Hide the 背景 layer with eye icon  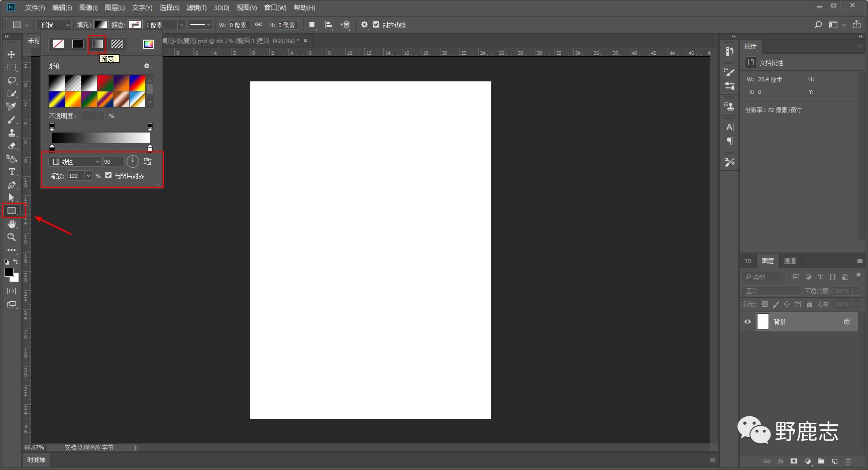point(747,322)
